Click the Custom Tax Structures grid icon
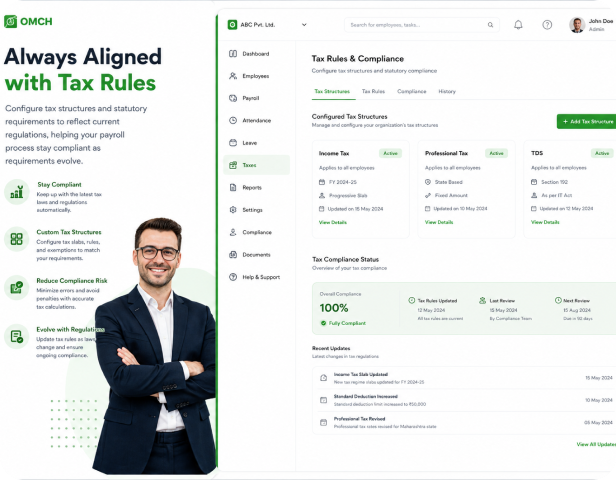This screenshot has height=480, width=616. point(16,239)
